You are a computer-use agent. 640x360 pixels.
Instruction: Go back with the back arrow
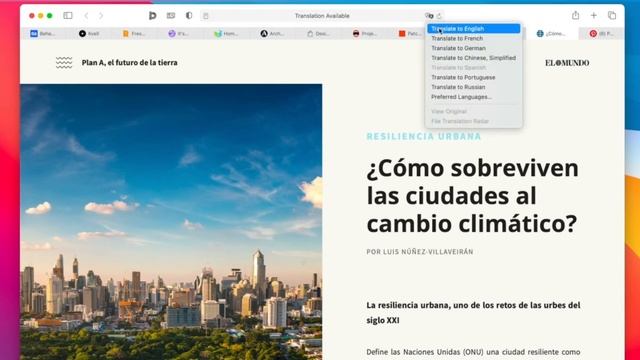(86, 16)
